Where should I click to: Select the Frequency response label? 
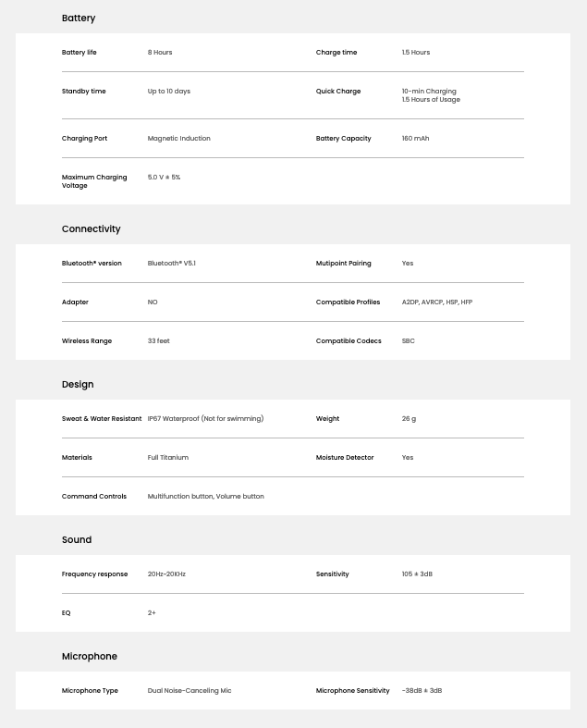tap(94, 574)
